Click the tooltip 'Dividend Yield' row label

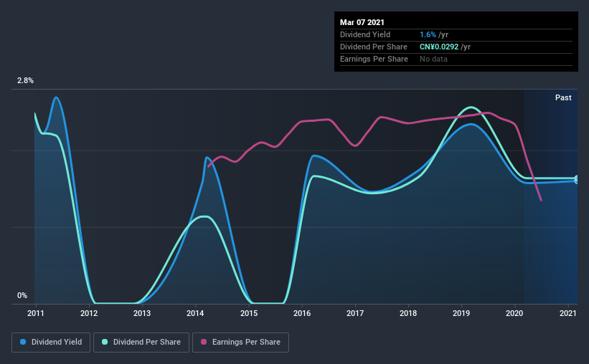coord(365,34)
